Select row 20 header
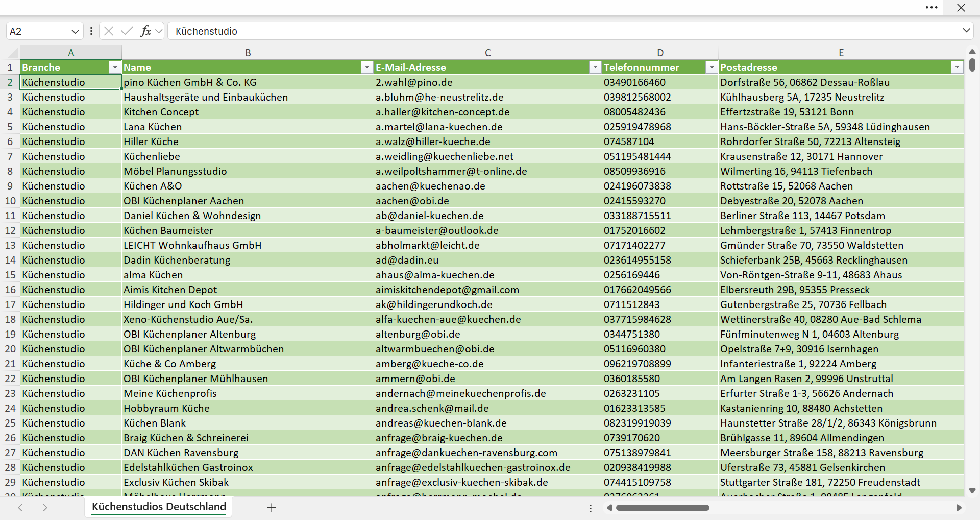Screen dimensions: 980x520 10,349
